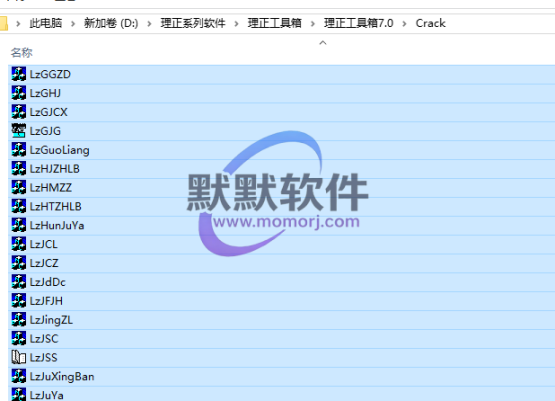Expand chevron before 此电脑 breadcrumb
Viewport: 555px width, 401px height.
pyautogui.click(x=18, y=24)
